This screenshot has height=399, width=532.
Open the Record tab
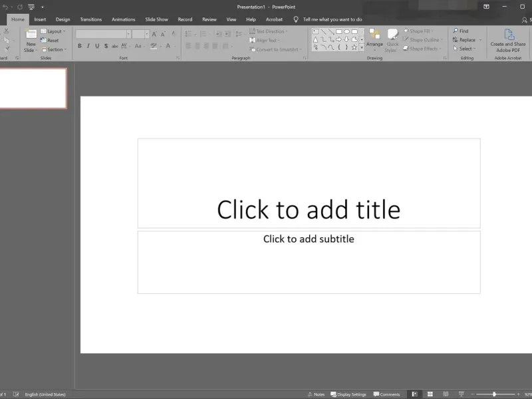185,19
